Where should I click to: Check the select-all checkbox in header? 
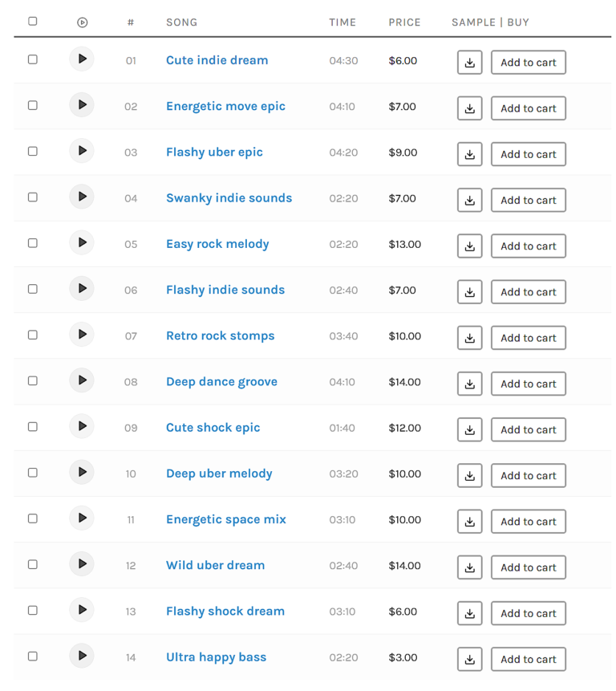point(33,22)
